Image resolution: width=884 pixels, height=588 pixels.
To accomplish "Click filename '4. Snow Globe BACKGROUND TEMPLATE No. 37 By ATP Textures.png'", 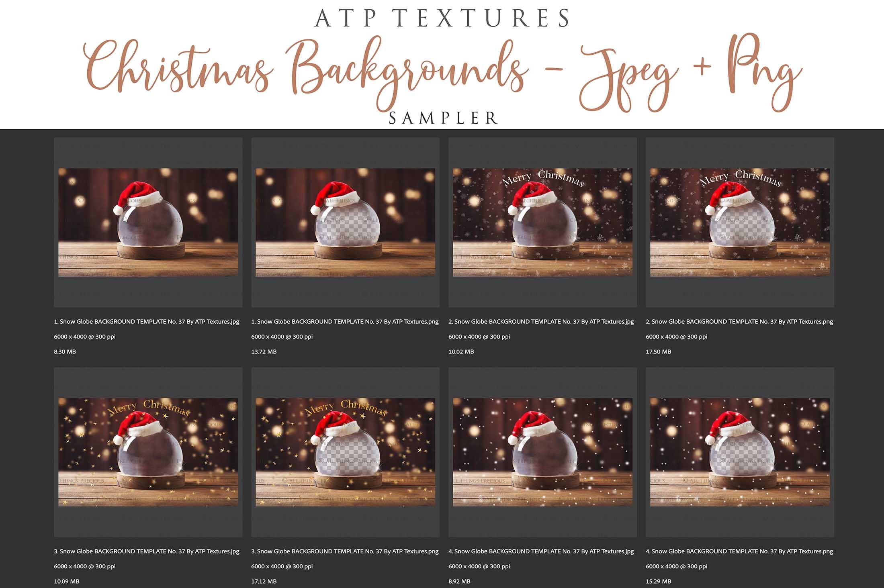I will click(739, 551).
